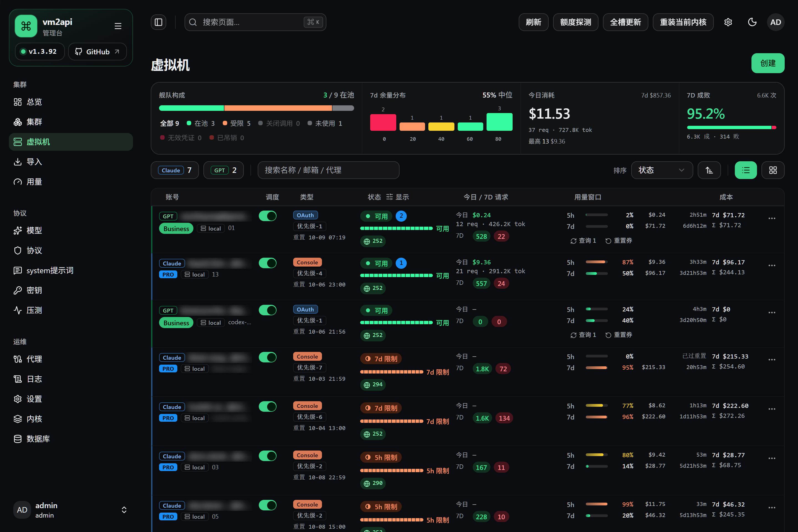Image resolution: width=798 pixels, height=532 pixels.
Task: Switch to grid view layout
Action: (773, 170)
